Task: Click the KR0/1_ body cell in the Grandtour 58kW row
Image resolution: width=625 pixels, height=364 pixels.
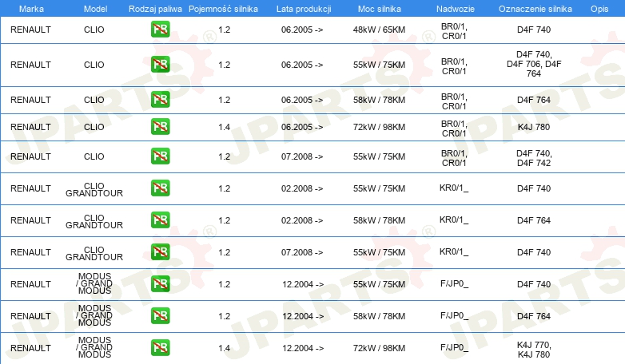Action: [454, 220]
